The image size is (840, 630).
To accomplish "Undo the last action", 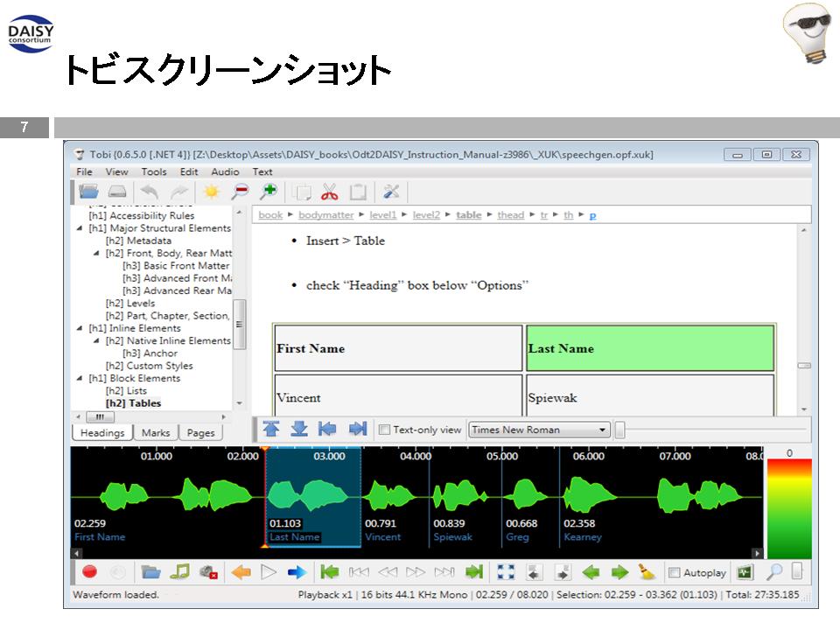I will pos(150,192).
